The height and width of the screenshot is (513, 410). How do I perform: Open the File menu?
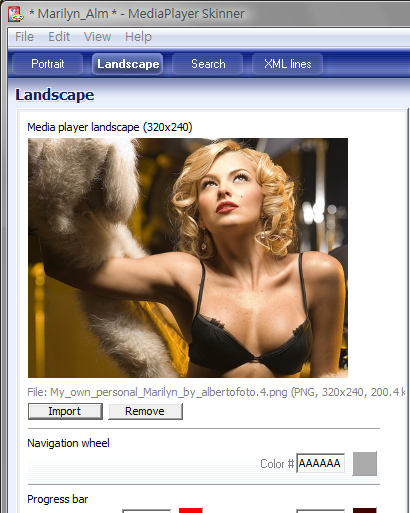pyautogui.click(x=24, y=37)
